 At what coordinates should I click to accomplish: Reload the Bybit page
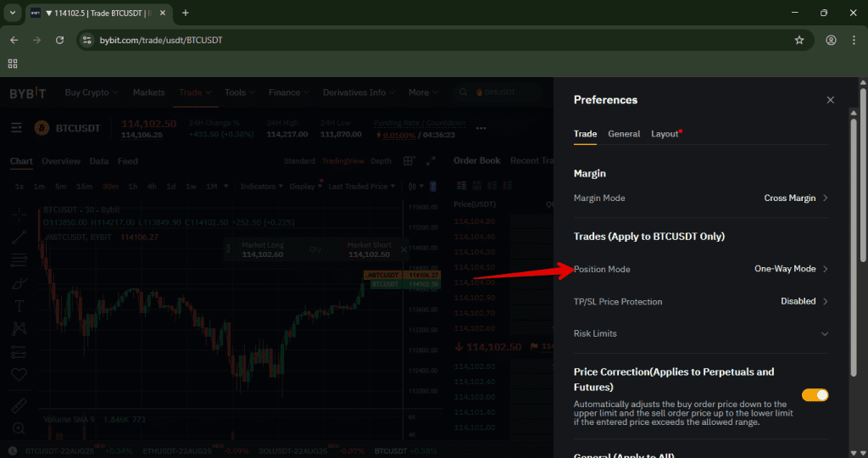pos(59,40)
